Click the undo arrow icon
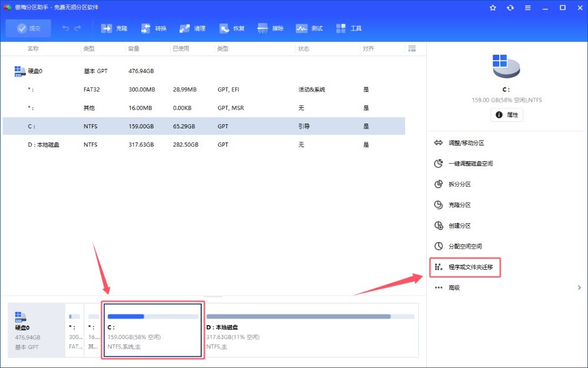The width and height of the screenshot is (588, 368). point(66,28)
